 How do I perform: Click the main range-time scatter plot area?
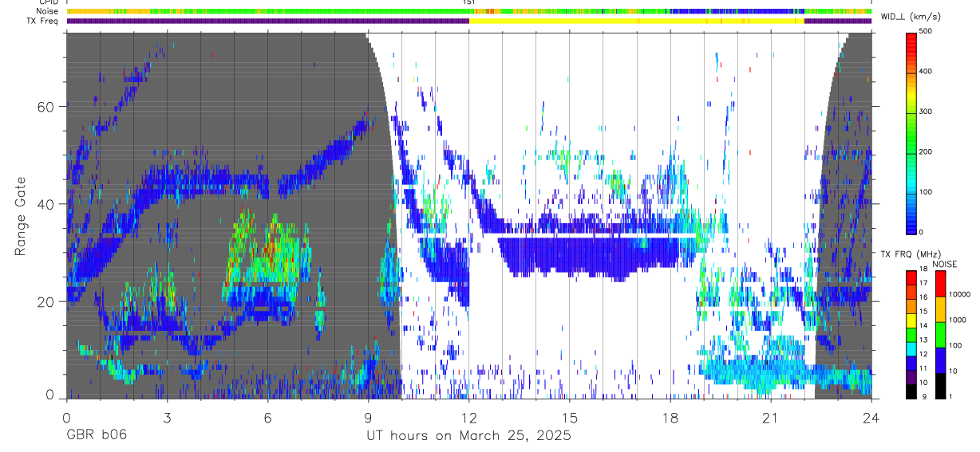coord(468,215)
